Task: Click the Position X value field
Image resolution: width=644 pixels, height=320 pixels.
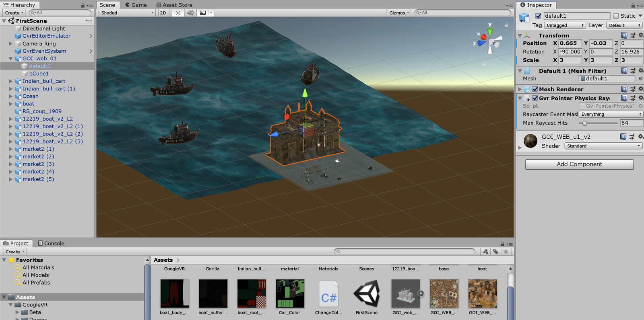Action: point(570,43)
